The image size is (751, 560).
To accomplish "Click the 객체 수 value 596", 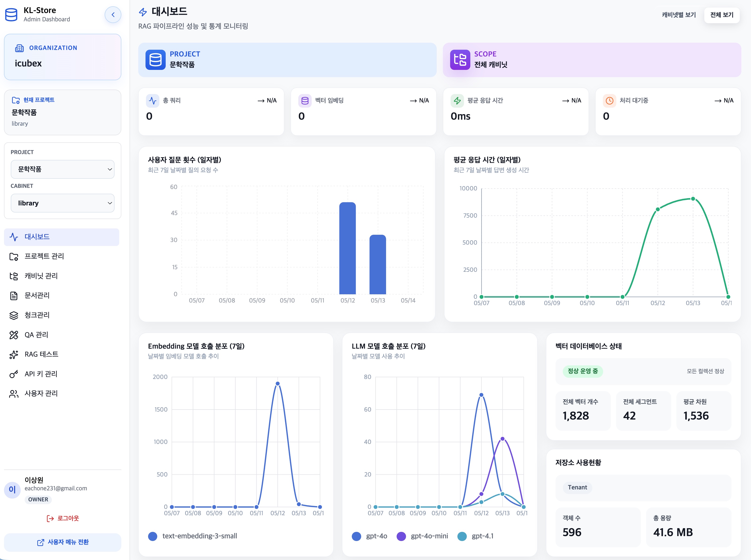I will point(572,533).
